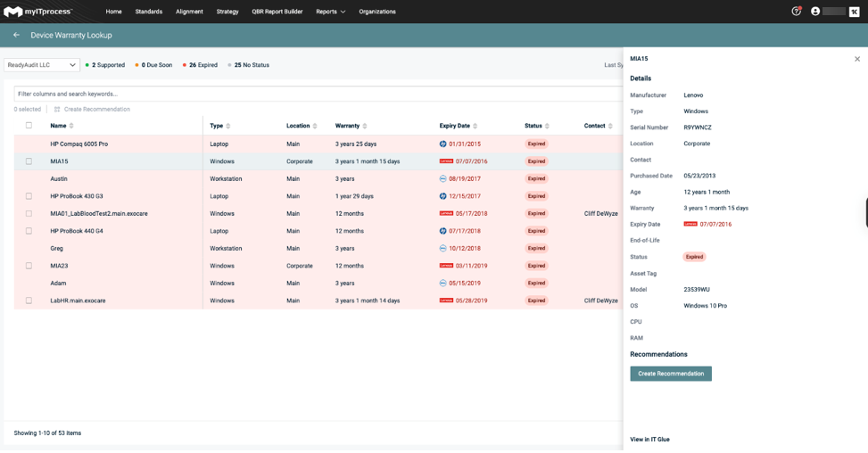868x453 pixels.
Task: Open the Strategy tab
Action: tap(227, 12)
